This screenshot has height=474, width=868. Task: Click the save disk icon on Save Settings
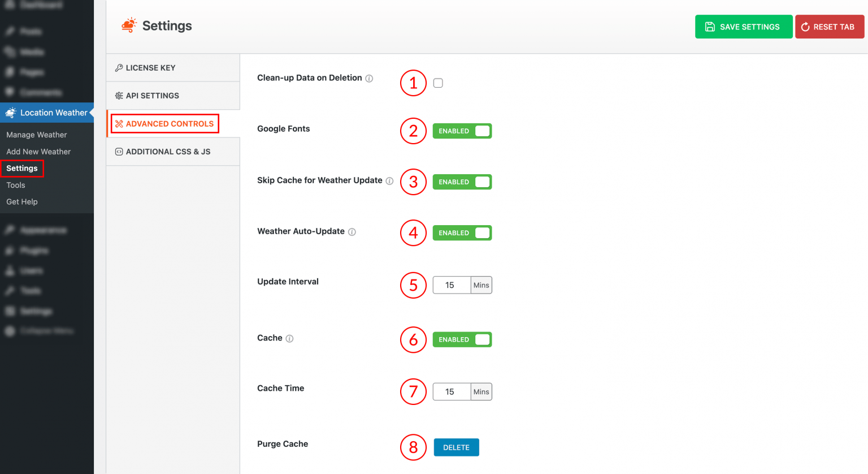point(710,26)
